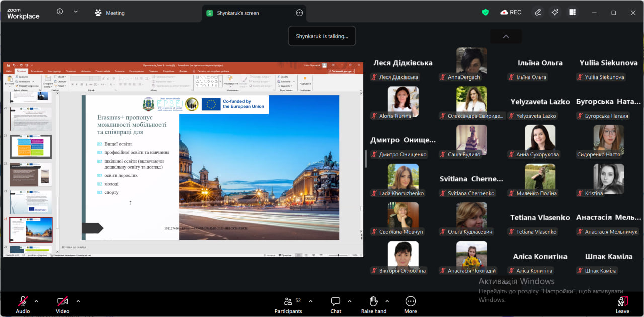Click the screen share options ellipsis button
Image resolution: width=644 pixels, height=317 pixels.
299,13
